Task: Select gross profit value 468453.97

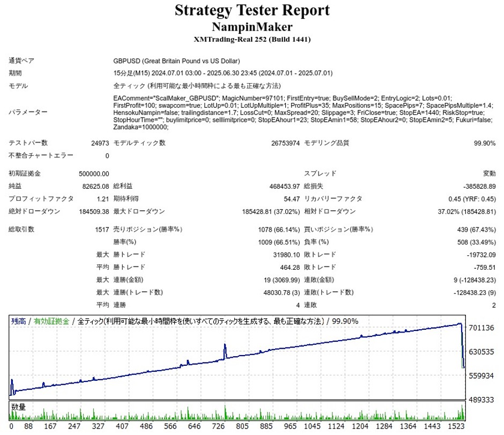Action: (x=285, y=187)
